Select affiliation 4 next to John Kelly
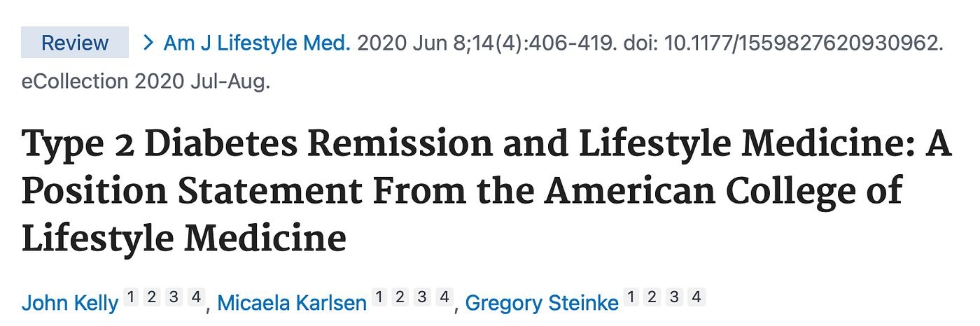Viewport: 980px width, 326px height. tap(196, 297)
